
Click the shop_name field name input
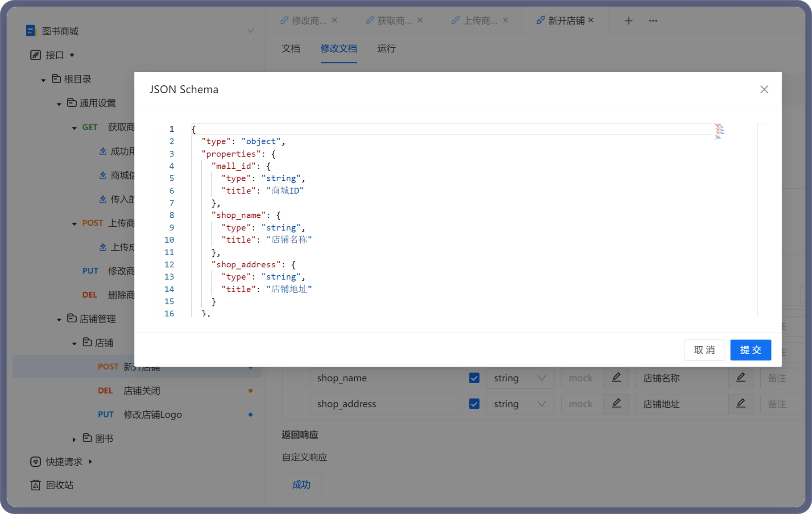(386, 378)
